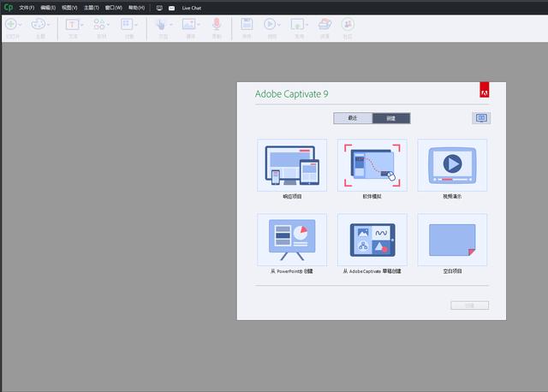Image resolution: width=548 pixels, height=392 pixels.
Task: Expand the Preview dropdown arrow
Action: pos(278,25)
